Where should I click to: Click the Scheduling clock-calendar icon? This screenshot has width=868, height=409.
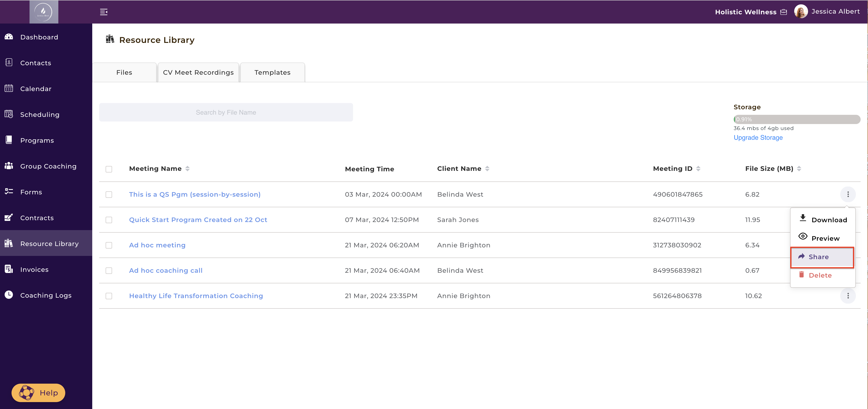(9, 114)
